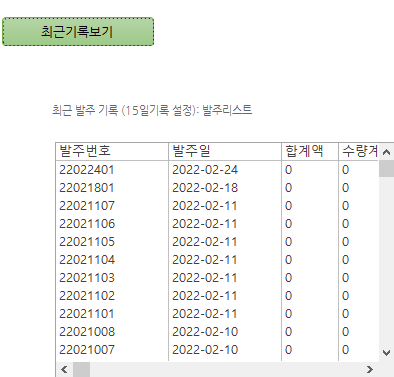Select the 수량계 column header
The height and width of the screenshot is (377, 394).
[359, 151]
